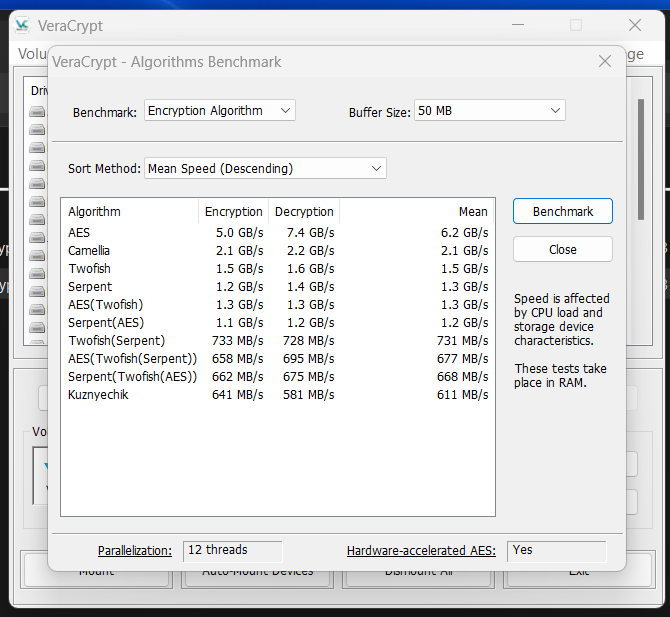Click AES mean speed 6.2 GB/s
670x617 pixels.
pyautogui.click(x=464, y=233)
